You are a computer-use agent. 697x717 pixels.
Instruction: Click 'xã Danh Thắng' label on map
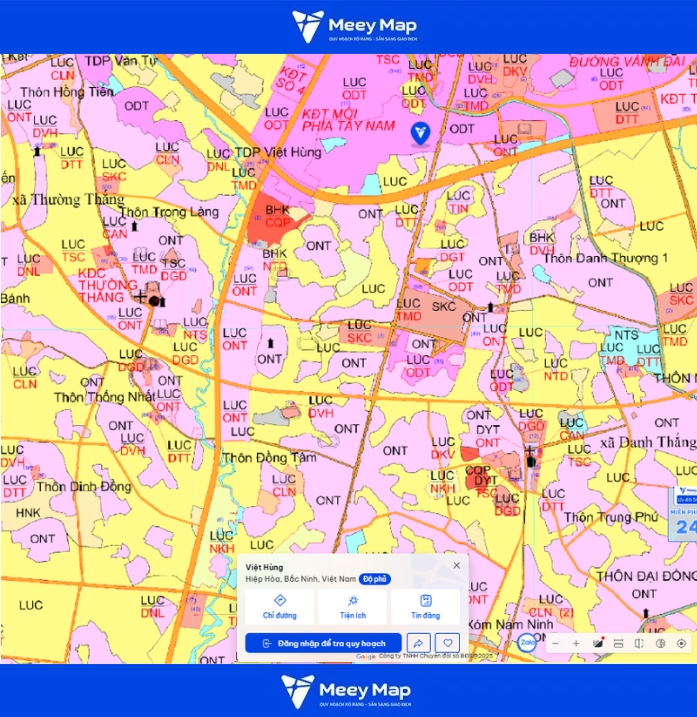coord(648,442)
